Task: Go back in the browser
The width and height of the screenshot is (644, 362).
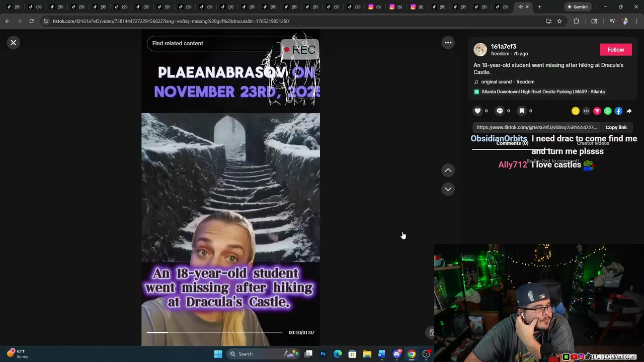Action: pyautogui.click(x=7, y=21)
